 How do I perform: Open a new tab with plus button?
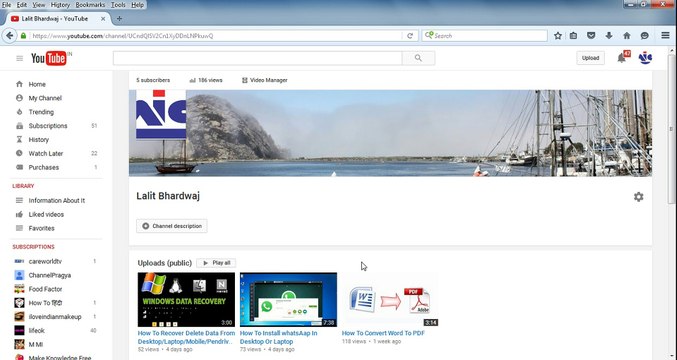[x=119, y=19]
